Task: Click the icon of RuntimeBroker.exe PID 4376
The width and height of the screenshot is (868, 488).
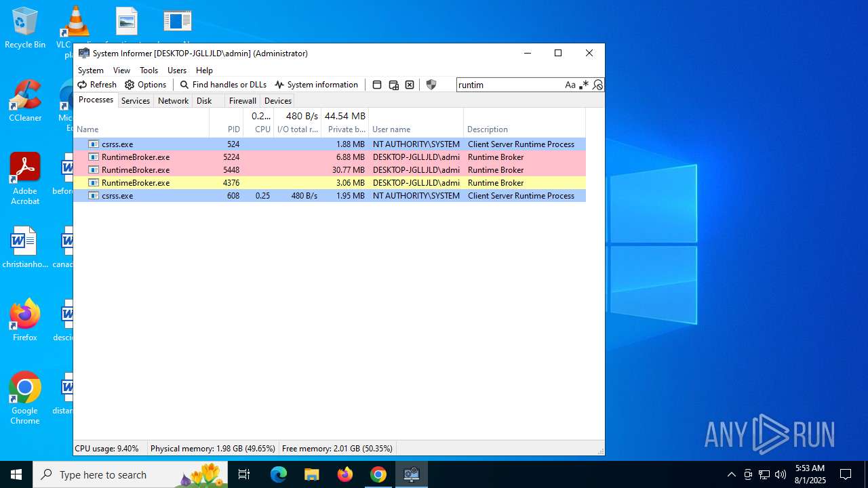Action: click(x=94, y=183)
